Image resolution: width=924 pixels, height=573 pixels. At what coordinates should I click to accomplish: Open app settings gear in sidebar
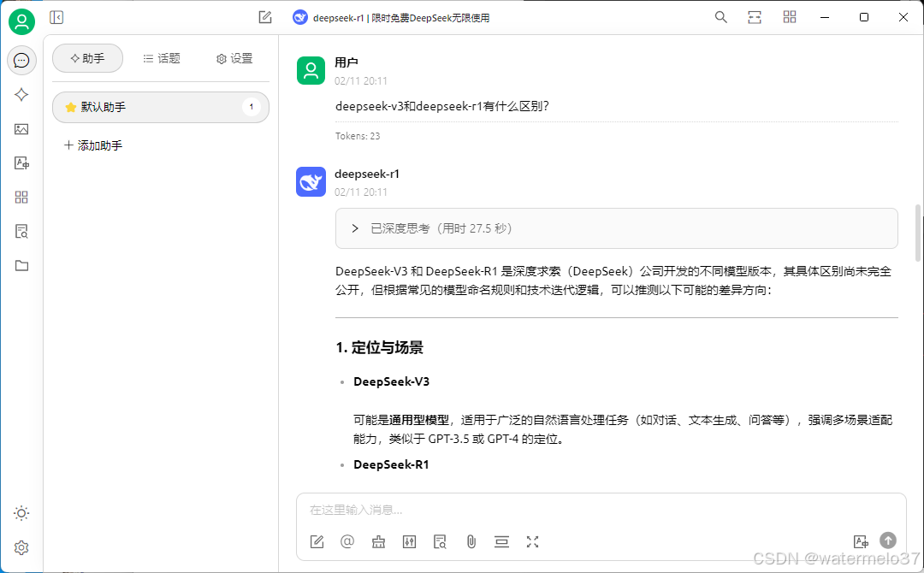pos(21,547)
